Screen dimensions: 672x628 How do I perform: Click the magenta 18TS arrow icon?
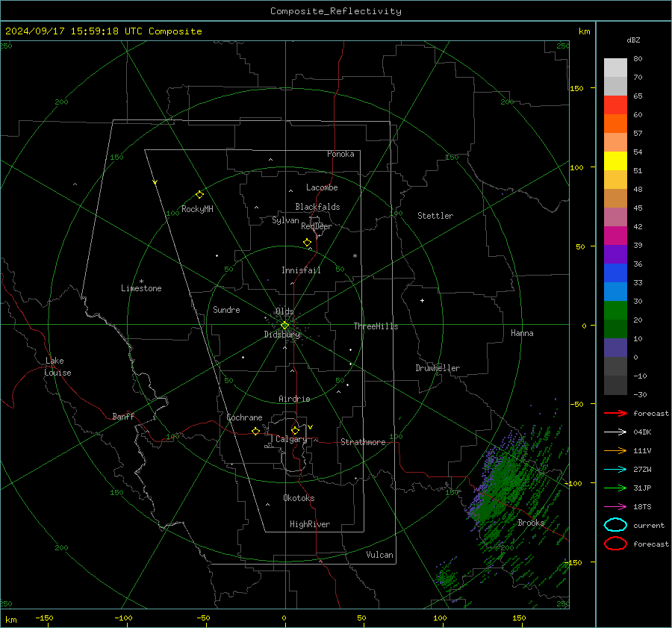point(615,507)
